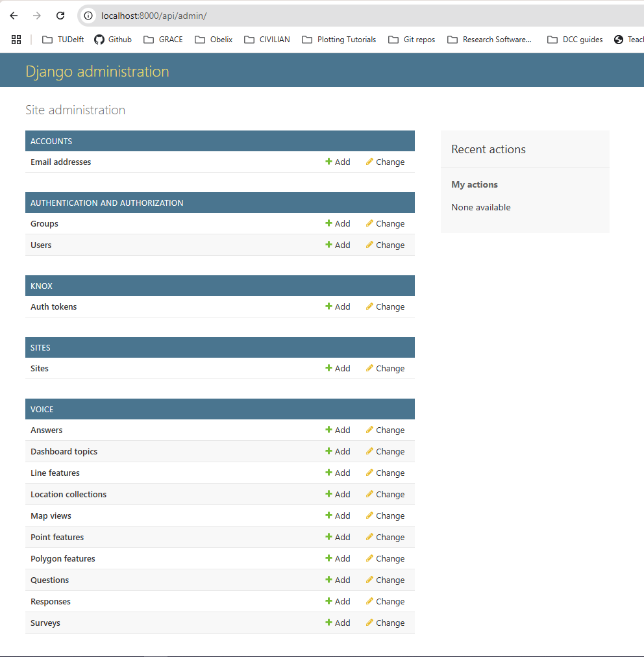Open the TUDelft bookmarks folder
Image resolution: width=644 pixels, height=657 pixels.
point(62,40)
